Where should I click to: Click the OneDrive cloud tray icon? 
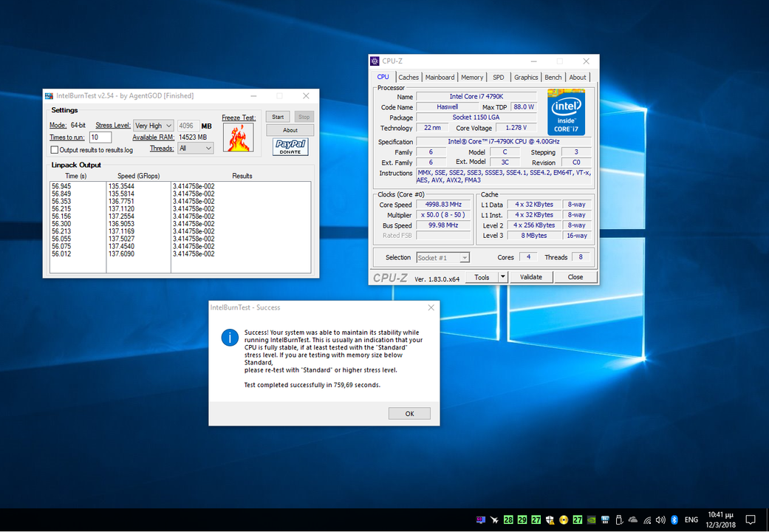click(x=633, y=519)
